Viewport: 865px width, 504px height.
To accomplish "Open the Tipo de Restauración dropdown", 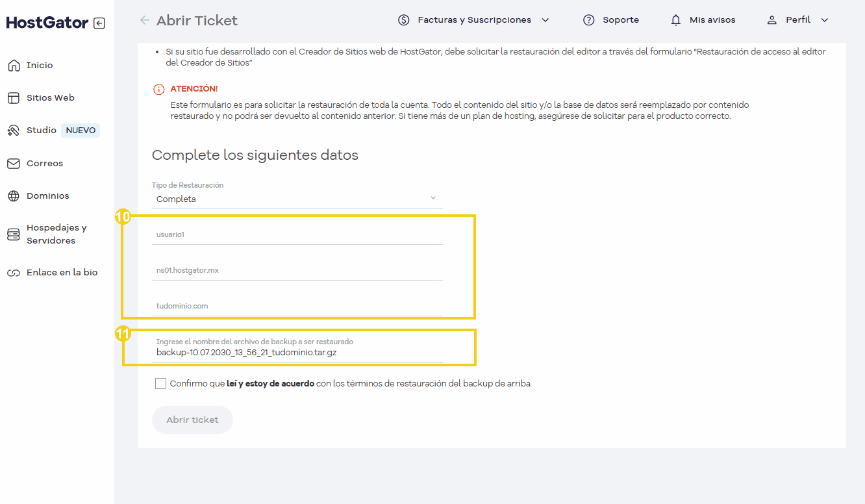I will (x=297, y=199).
